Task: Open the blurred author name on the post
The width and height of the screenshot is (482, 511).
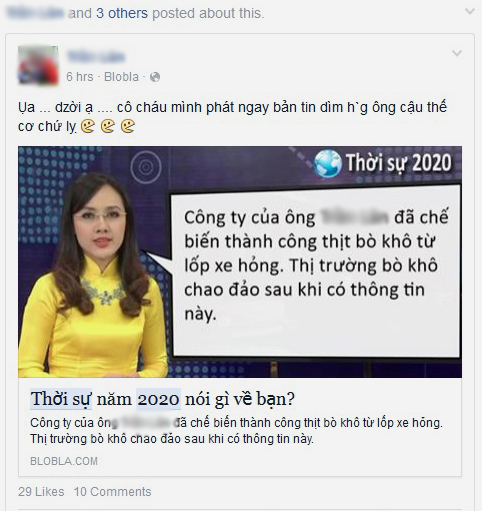Action: [96, 57]
